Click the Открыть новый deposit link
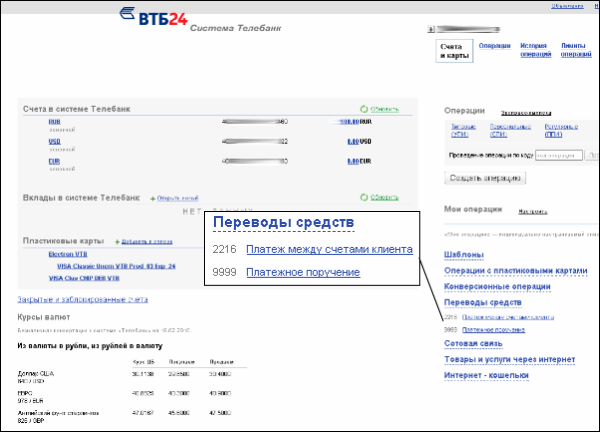This screenshot has height=432, width=600. coord(178,198)
